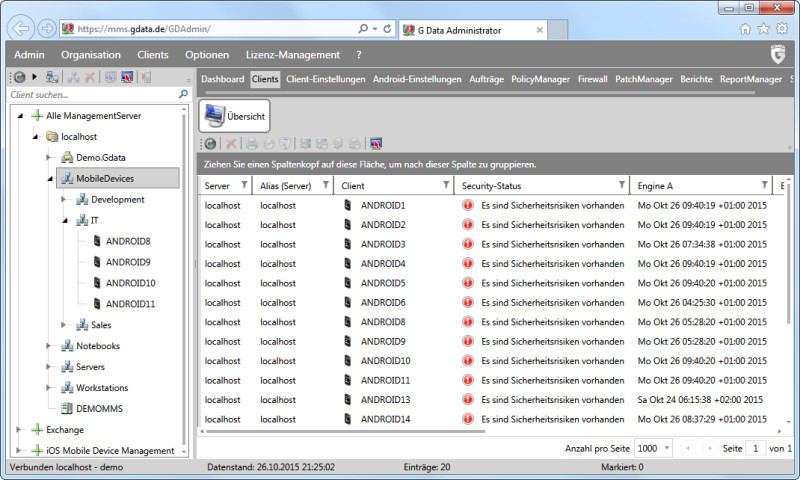
Task: Open the Optionen menu
Action: click(207, 55)
